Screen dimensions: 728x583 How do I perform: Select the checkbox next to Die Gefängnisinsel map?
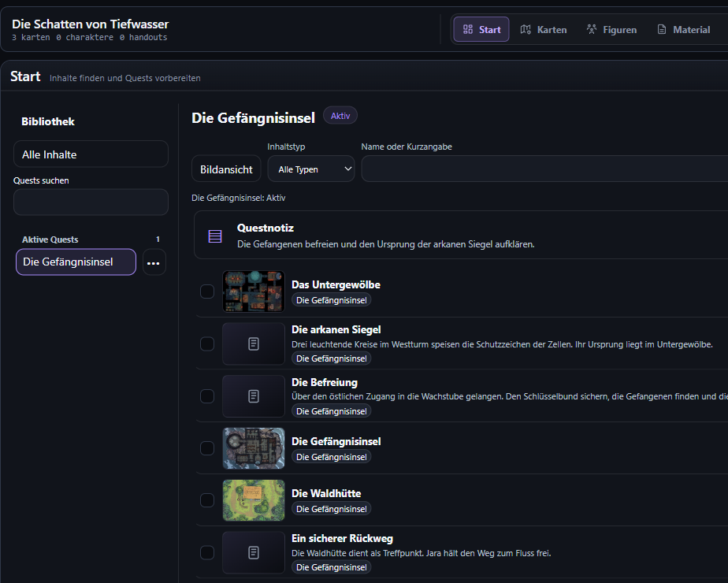click(x=207, y=448)
